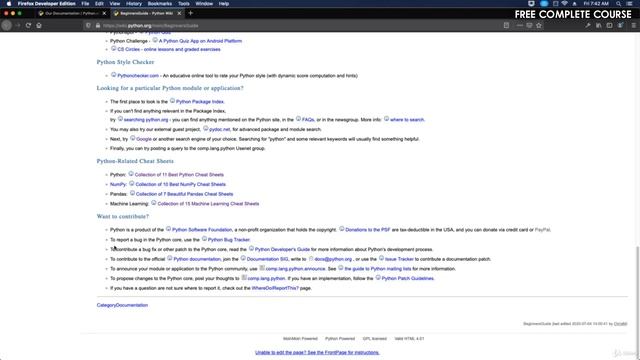Image resolution: width=640 pixels, height=360 pixels.
Task: Open the Python documentation link
Action: pos(197,259)
